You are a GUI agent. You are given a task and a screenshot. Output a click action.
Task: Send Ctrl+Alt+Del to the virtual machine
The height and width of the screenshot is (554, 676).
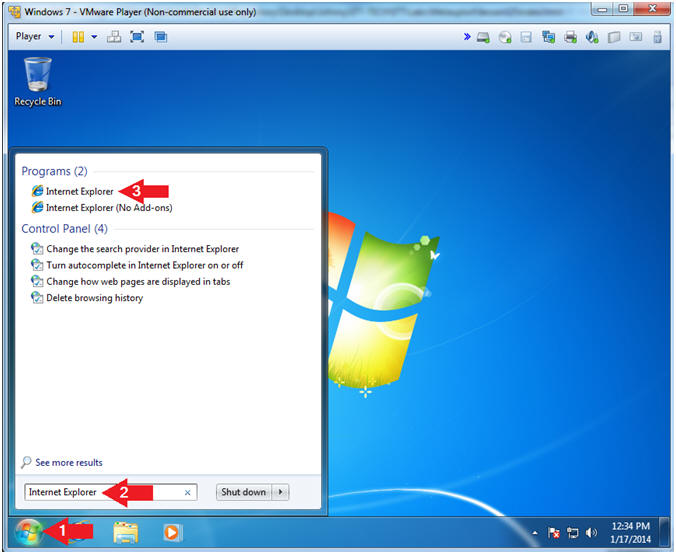114,37
